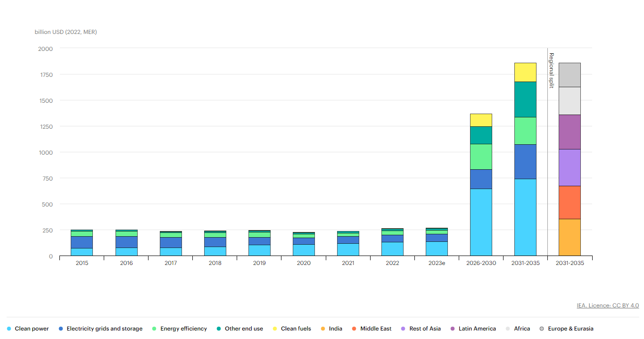Image resolution: width=644 pixels, height=339 pixels.
Task: Click the Europe & Eurasia legend dot
Action: tap(542, 329)
